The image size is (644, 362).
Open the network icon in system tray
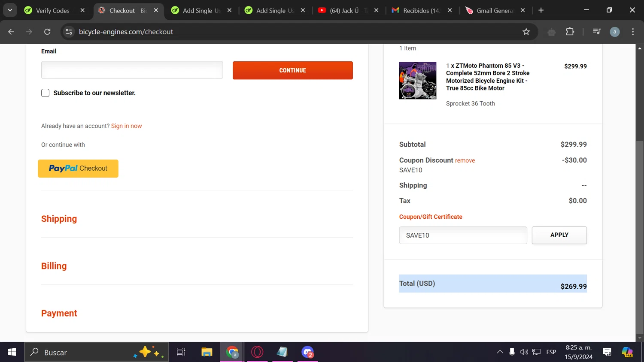click(x=536, y=352)
